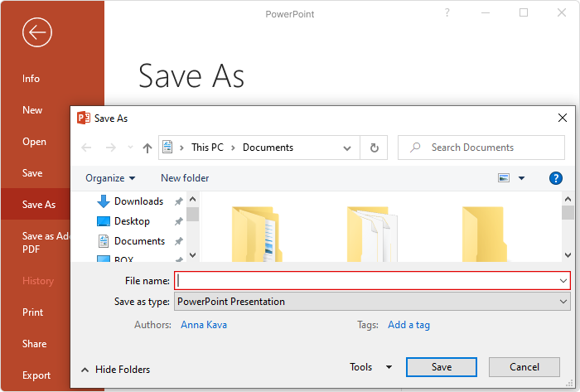
Task: Open the Info page in backstage menu
Action: 31,79
